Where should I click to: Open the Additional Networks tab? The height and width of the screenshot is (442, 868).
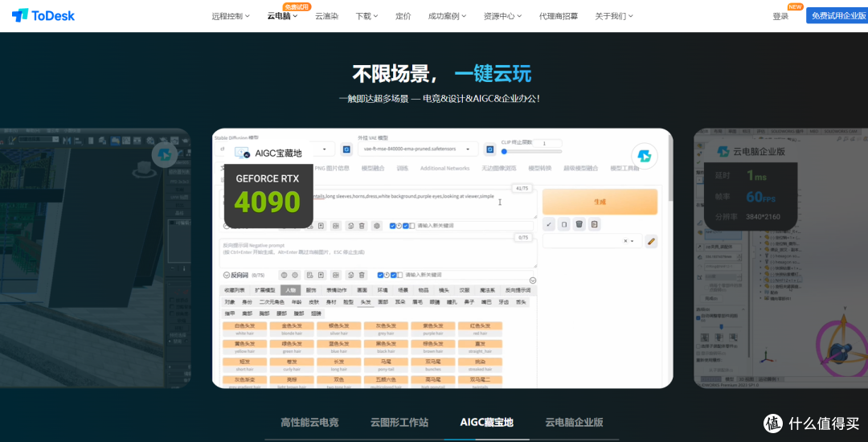point(444,168)
